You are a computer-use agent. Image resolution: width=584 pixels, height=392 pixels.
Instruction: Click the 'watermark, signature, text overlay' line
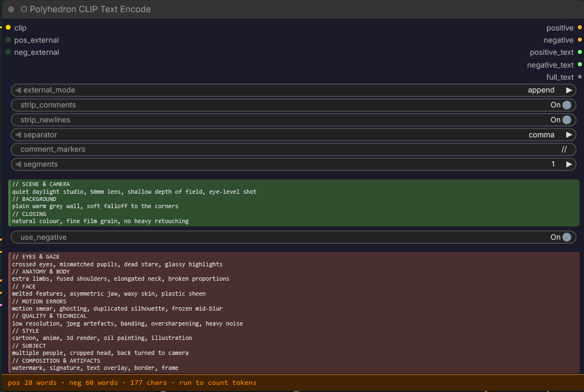coord(95,368)
